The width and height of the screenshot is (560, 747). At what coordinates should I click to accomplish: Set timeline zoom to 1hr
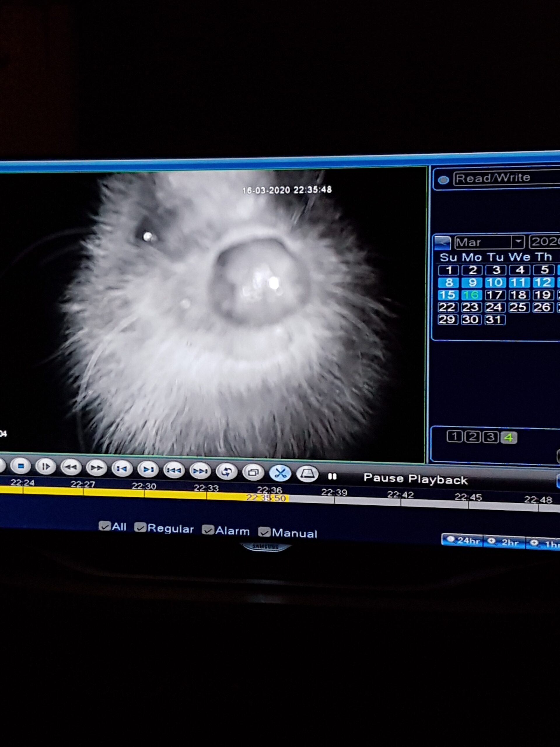coord(543,544)
